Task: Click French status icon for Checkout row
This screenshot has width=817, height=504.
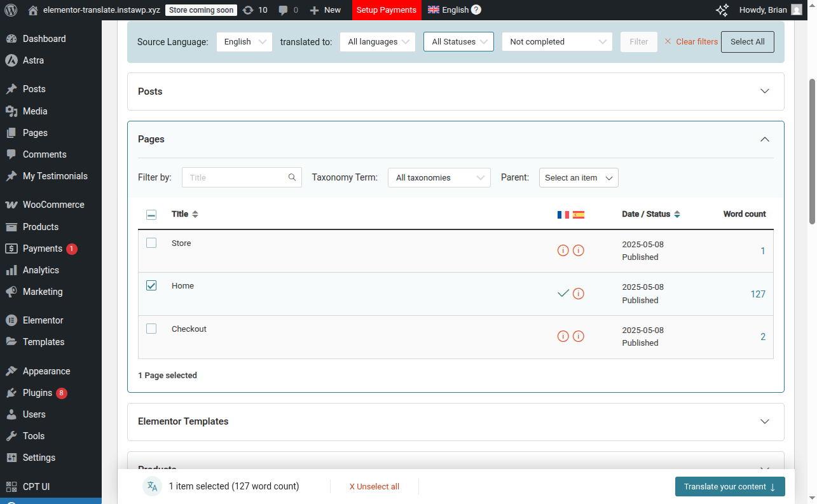Action: 563,336
